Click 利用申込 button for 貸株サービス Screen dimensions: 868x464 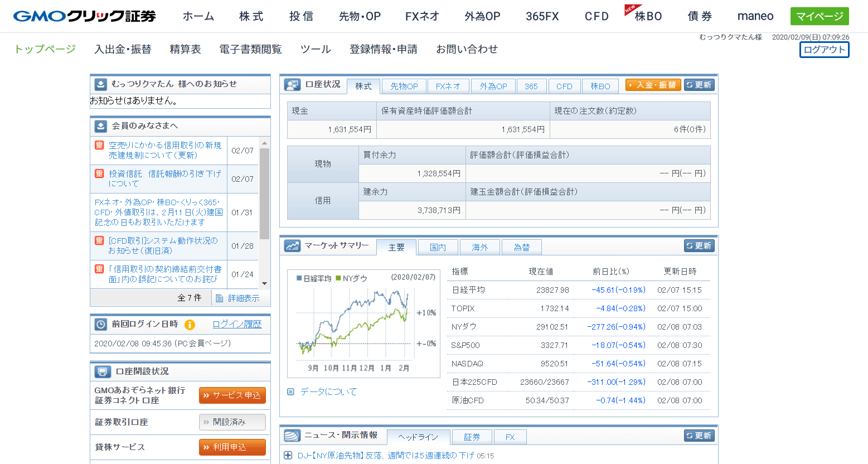(x=232, y=447)
